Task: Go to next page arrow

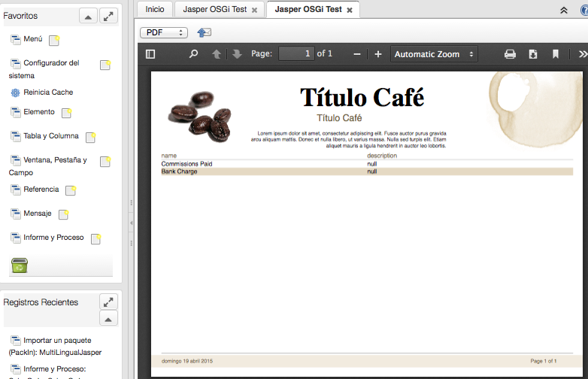Action: (236, 54)
